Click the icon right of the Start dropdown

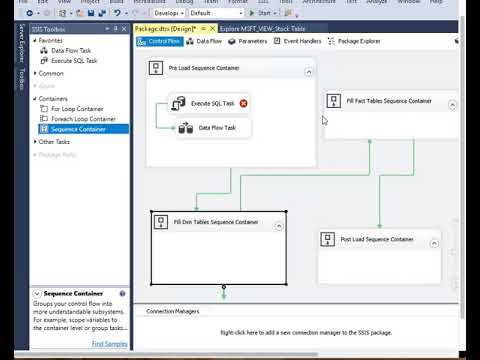click(x=288, y=13)
